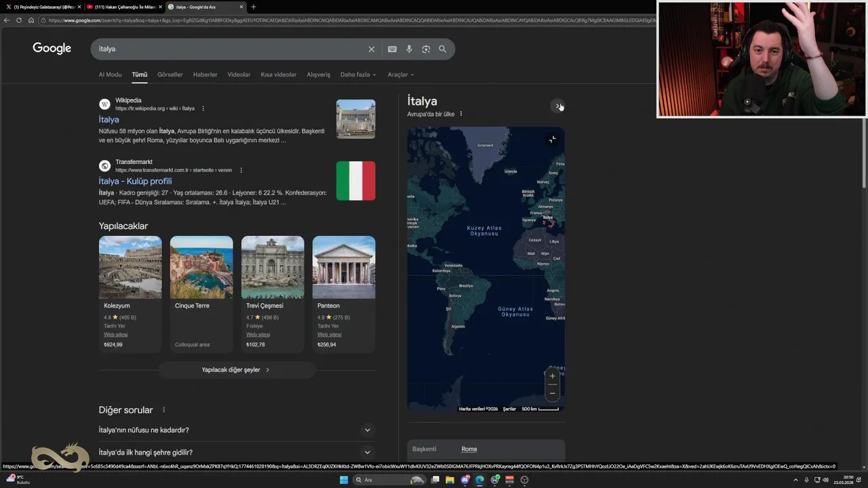Viewport: 868px width, 488px height.
Task: Open the Roma capital link
Action: click(469, 449)
